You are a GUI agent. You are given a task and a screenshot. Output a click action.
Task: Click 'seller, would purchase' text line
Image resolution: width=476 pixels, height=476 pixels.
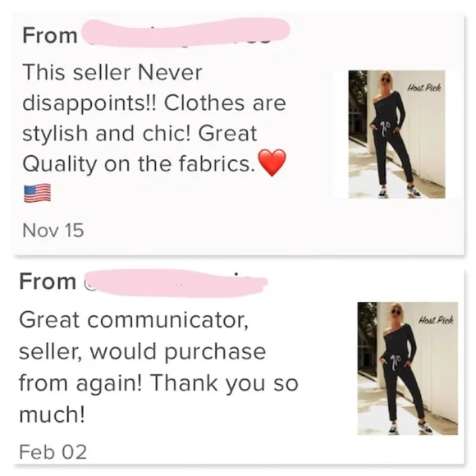[x=142, y=352]
